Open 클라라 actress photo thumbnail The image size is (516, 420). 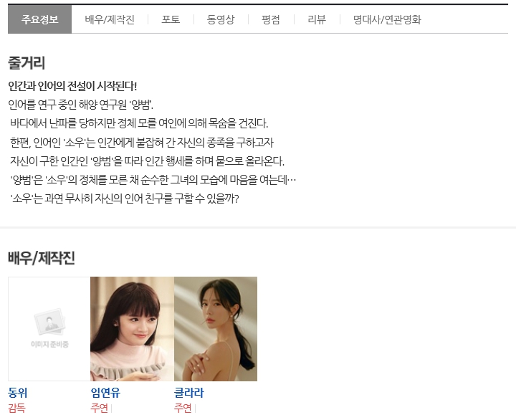point(216,329)
